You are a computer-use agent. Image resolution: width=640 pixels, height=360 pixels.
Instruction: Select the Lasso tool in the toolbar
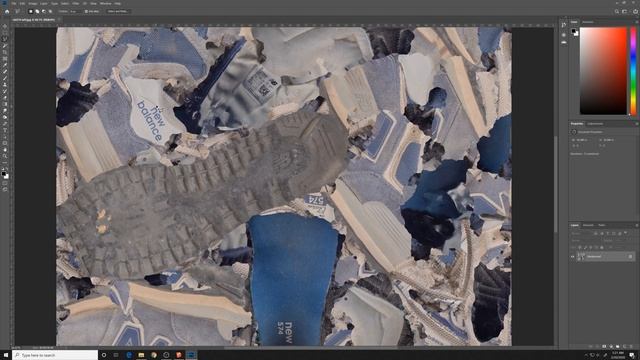5,39
